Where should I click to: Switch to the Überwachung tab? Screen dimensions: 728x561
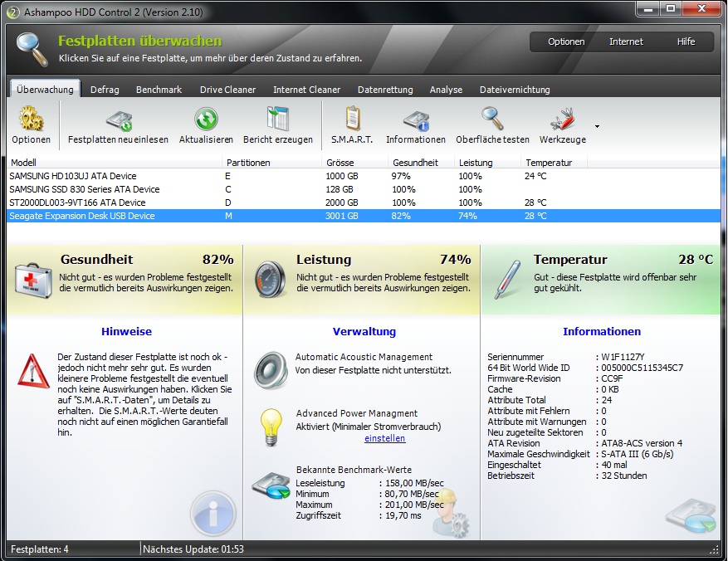(x=45, y=89)
